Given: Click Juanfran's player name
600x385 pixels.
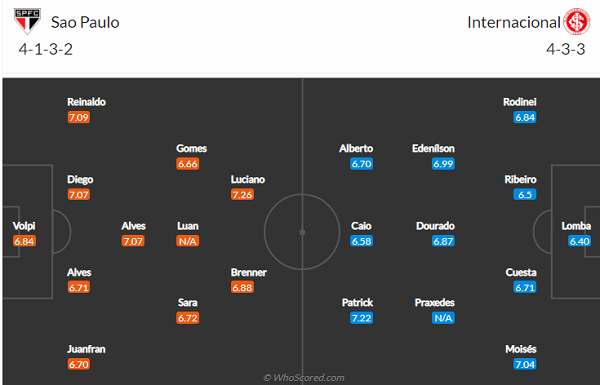Looking at the screenshot, I should (86, 349).
